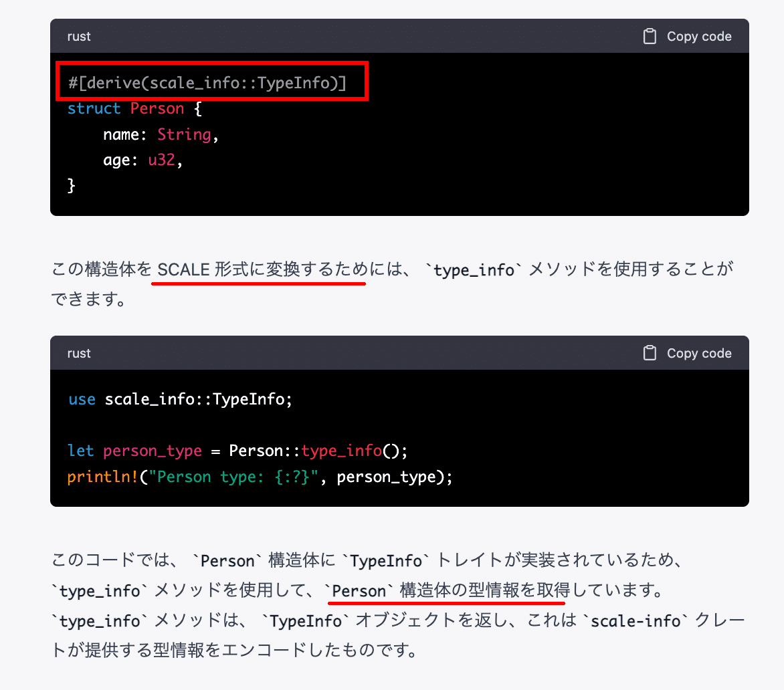Click 'できます。' at the paragraph end
784x690 pixels.
pos(90,299)
